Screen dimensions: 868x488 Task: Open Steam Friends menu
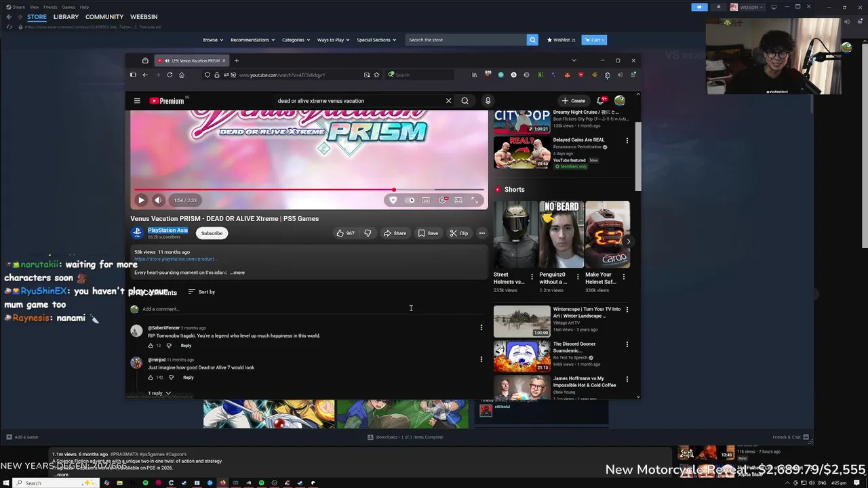tap(50, 7)
